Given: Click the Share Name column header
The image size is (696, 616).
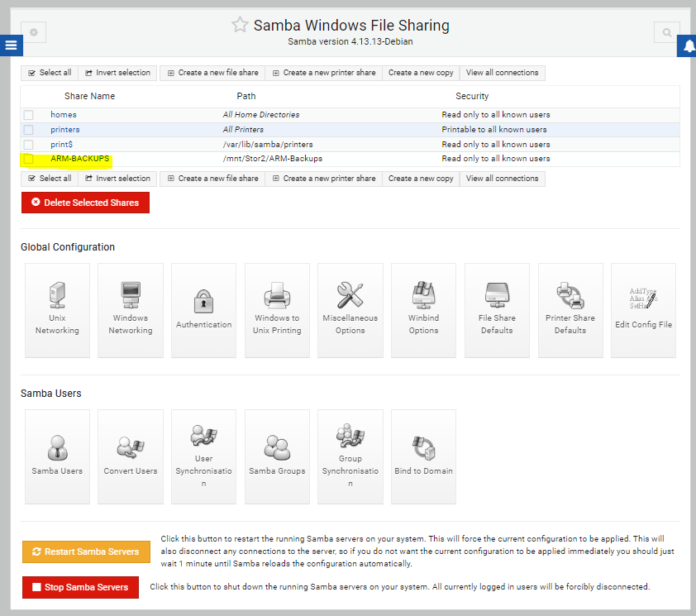Looking at the screenshot, I should coord(89,96).
